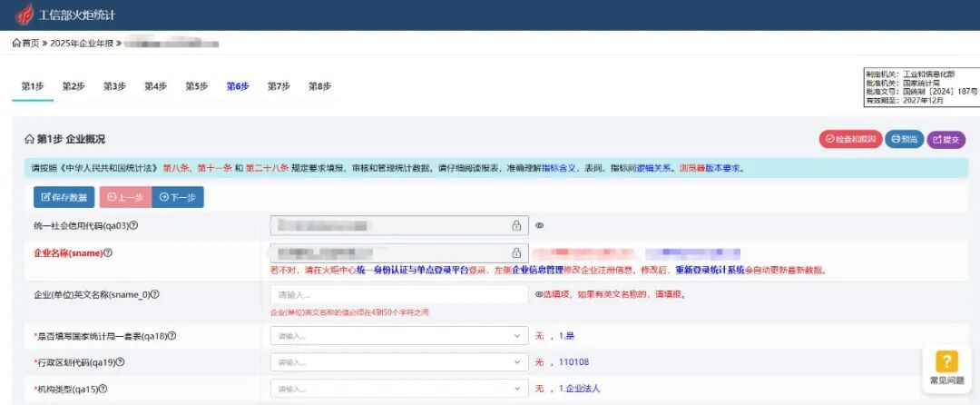
Task: Click the 工信部火炬统计 torch logo
Action: (24, 15)
